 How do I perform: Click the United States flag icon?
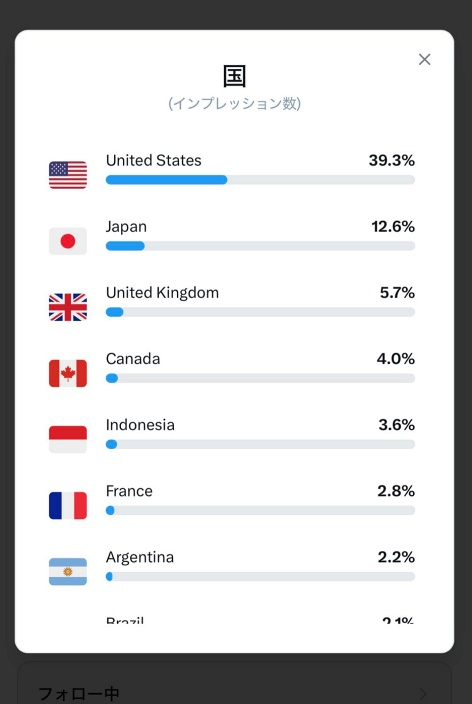(68, 175)
